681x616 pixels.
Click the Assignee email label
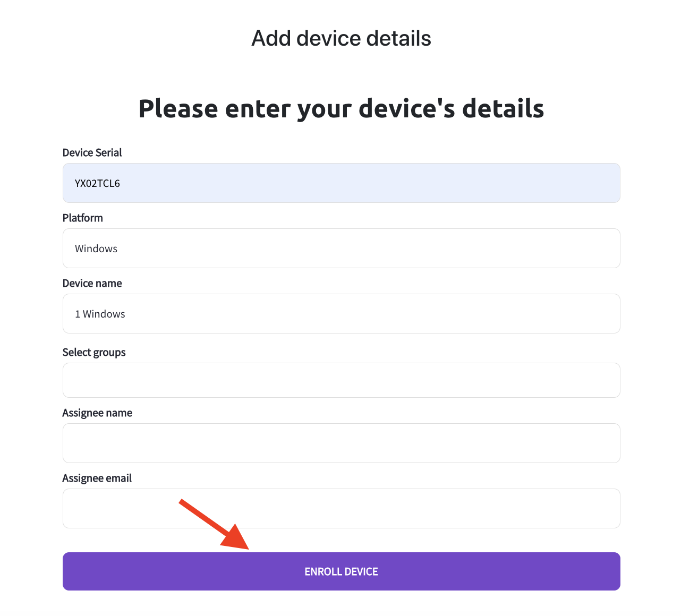point(97,478)
